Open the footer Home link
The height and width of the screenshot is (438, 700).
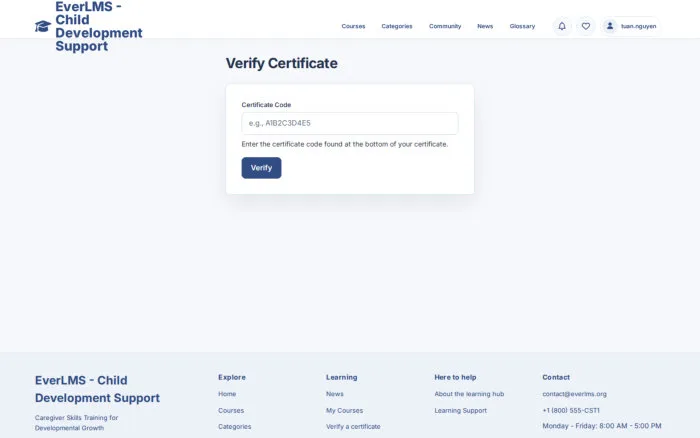point(227,394)
